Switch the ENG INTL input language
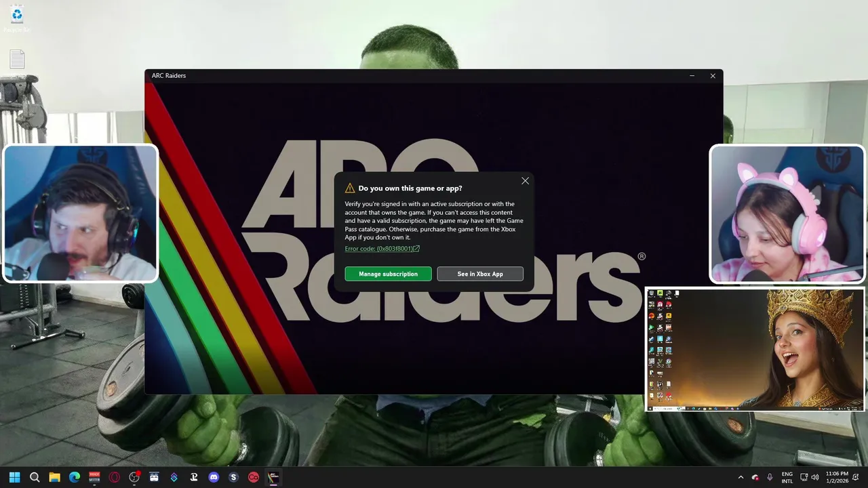 (x=787, y=477)
